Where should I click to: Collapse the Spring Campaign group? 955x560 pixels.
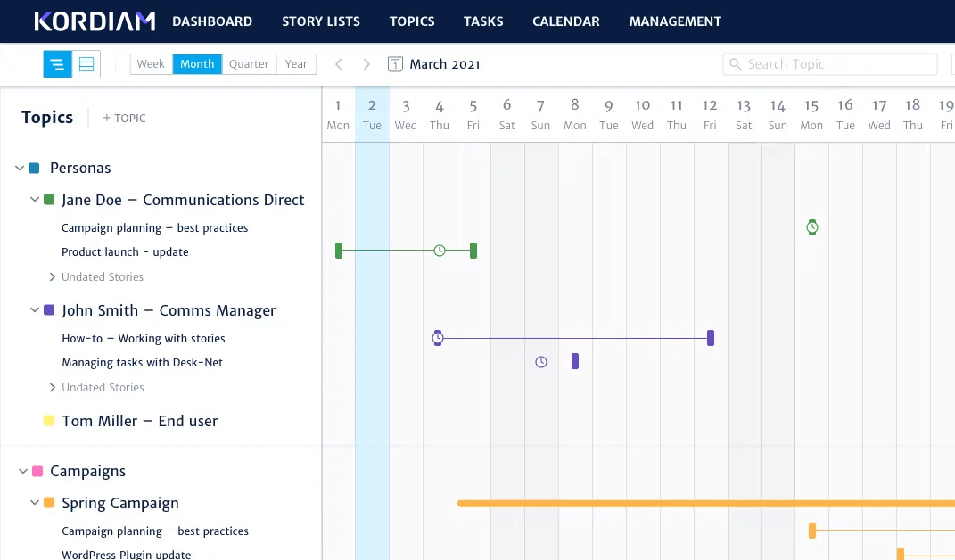(36, 503)
